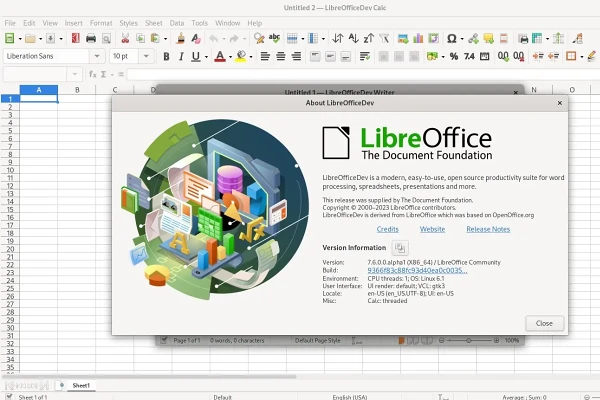
Task: Toggle Wrap Text button
Action: [x=365, y=56]
